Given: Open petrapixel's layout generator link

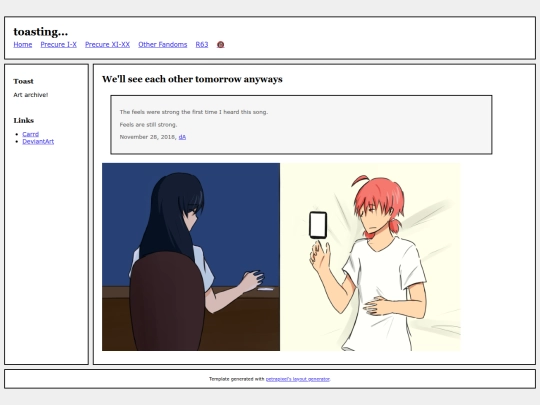Looking at the screenshot, I should tap(298, 379).
